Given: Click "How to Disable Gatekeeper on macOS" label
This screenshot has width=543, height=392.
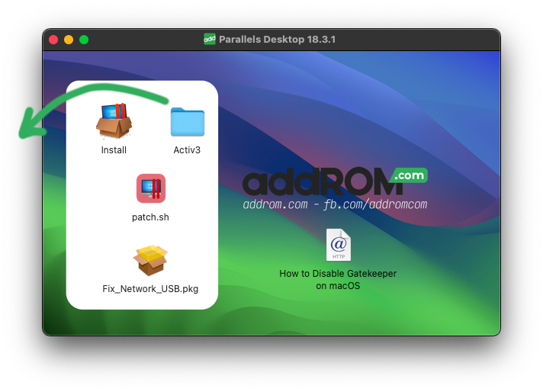Looking at the screenshot, I should 338,279.
